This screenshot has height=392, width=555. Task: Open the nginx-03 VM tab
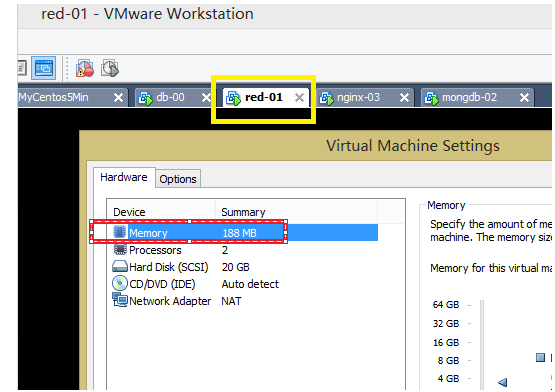click(358, 97)
